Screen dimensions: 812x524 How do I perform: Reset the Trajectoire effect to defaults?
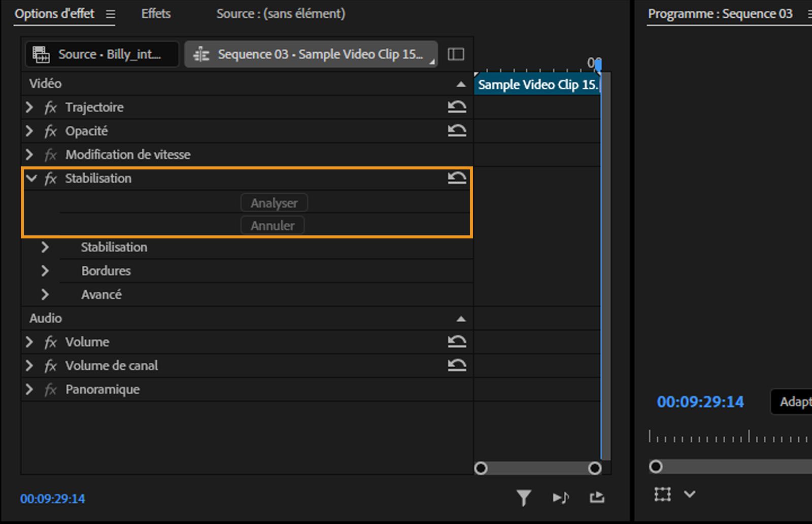pyautogui.click(x=457, y=107)
